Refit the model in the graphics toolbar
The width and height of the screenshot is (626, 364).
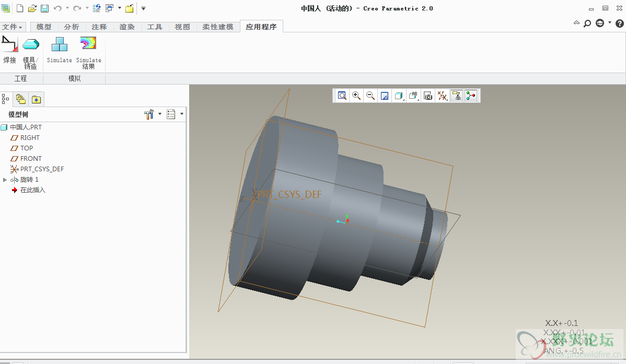click(x=342, y=96)
